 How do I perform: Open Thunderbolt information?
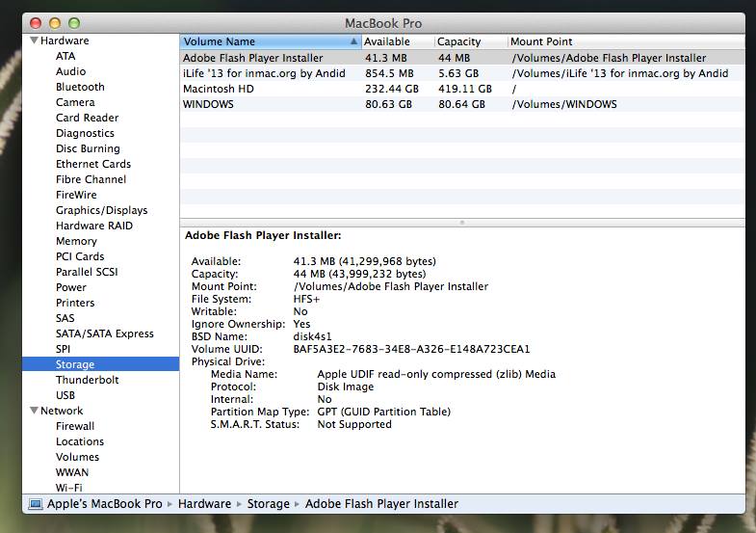pos(88,380)
